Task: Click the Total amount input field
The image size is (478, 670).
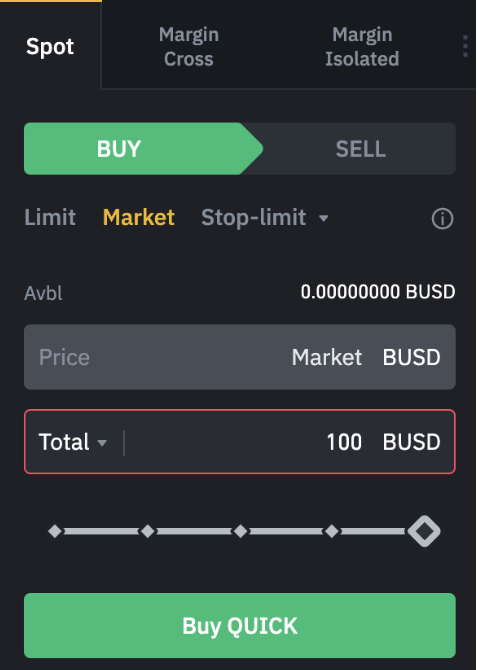Action: [240, 442]
